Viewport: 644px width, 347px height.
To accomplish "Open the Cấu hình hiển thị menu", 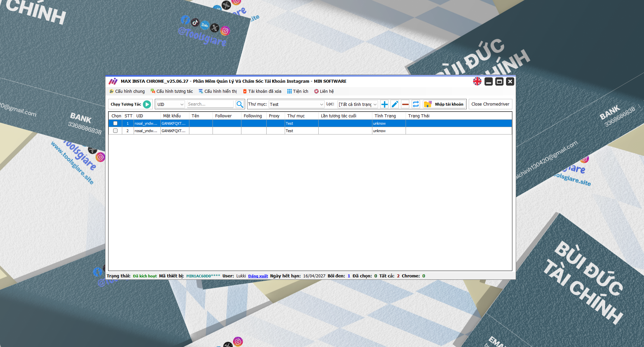I will (218, 91).
